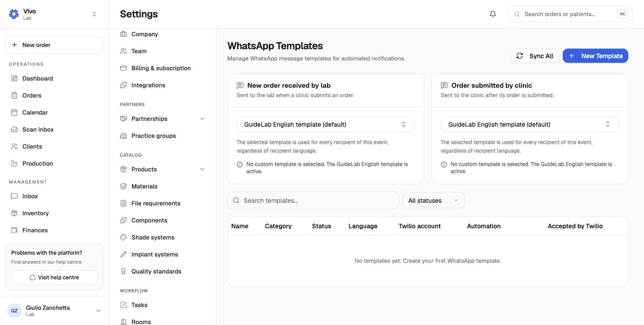Click the Inventory box icon
This screenshot has height=325, width=644.
click(14, 213)
